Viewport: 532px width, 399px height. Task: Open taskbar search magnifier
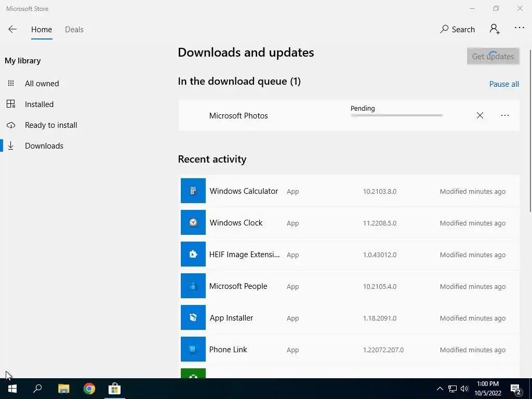37,389
